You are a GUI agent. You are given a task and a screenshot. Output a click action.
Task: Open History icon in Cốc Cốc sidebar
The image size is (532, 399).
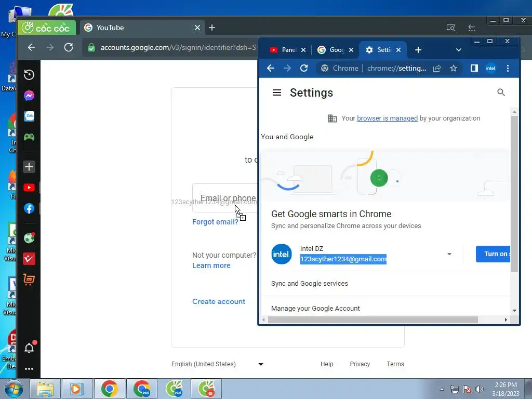click(29, 75)
